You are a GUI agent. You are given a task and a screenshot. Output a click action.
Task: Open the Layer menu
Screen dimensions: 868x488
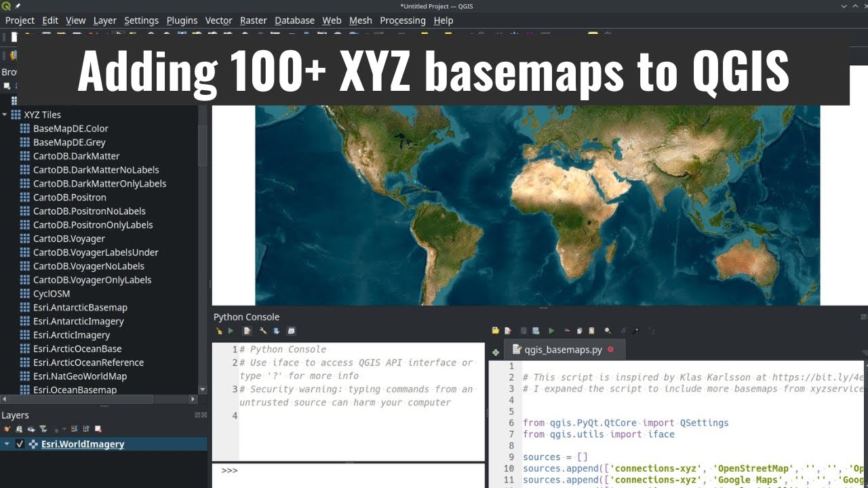(x=104, y=20)
